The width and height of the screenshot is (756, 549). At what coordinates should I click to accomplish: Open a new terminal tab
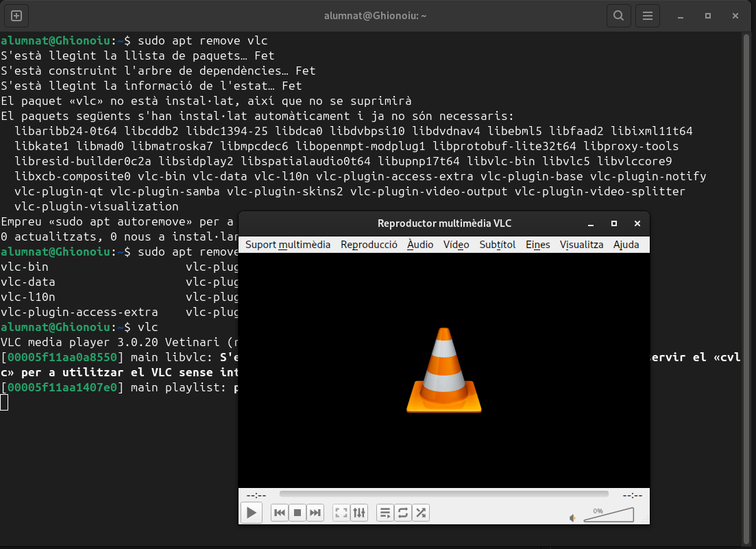17,15
